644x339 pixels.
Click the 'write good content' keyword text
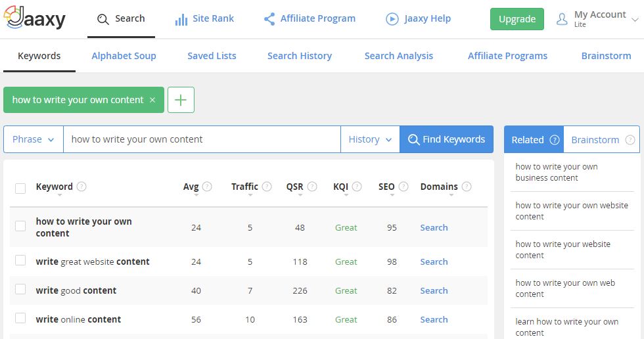[x=76, y=290]
